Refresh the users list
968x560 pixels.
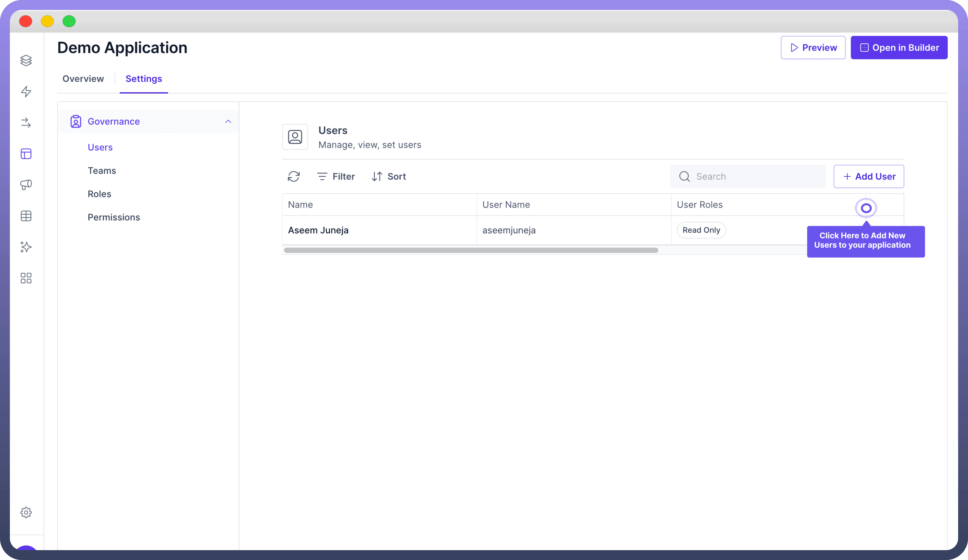coord(294,176)
